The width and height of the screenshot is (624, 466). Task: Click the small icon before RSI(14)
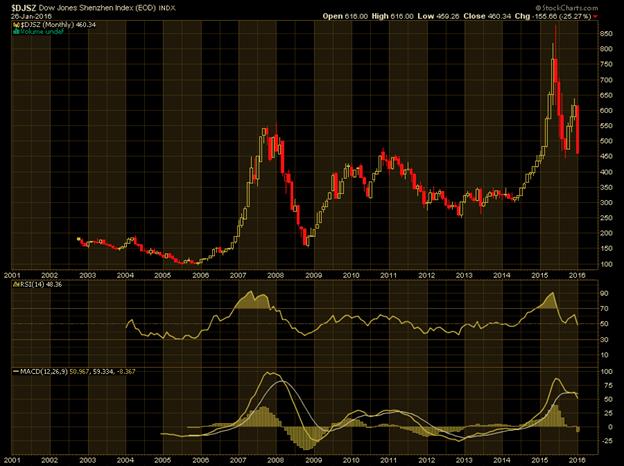(16, 285)
